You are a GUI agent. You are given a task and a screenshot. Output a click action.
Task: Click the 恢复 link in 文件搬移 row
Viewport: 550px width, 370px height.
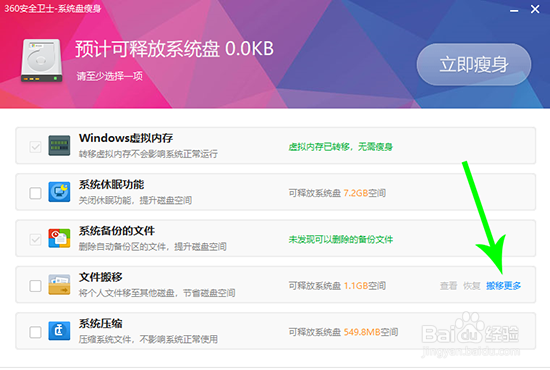point(472,286)
